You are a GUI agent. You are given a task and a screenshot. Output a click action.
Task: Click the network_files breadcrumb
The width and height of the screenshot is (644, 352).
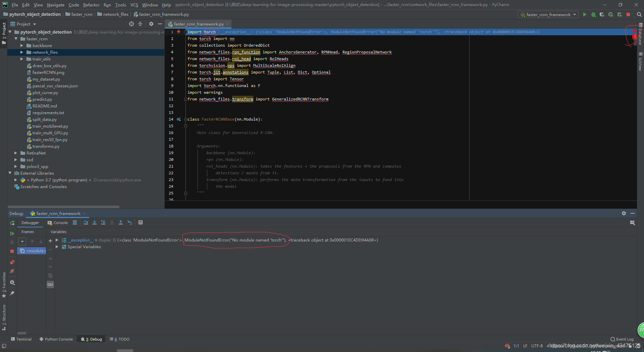[x=113, y=14]
